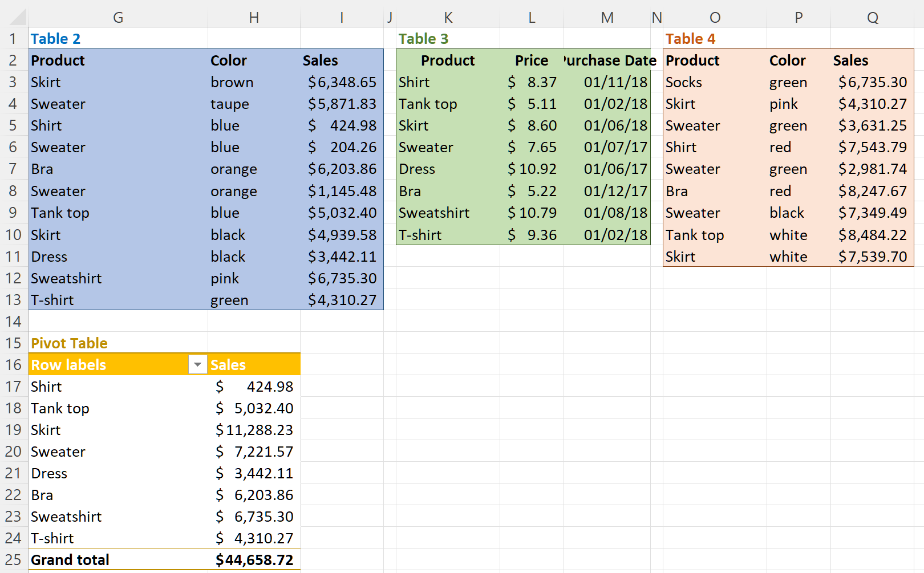Screen dimensions: 924x573
Task: Click the green color cell for T-shirt in Table 2
Action: click(x=229, y=299)
